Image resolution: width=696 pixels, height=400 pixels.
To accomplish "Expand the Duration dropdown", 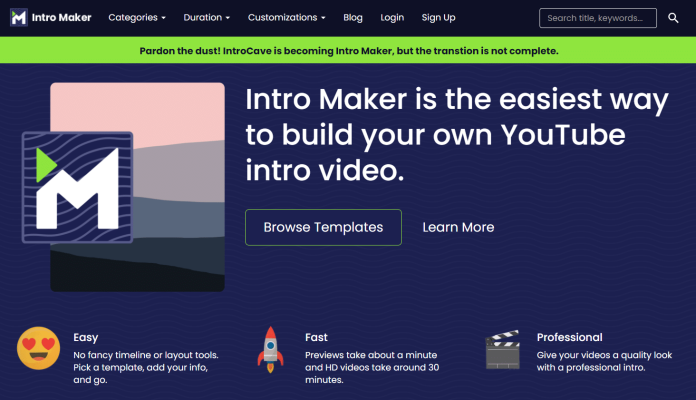I will click(206, 18).
